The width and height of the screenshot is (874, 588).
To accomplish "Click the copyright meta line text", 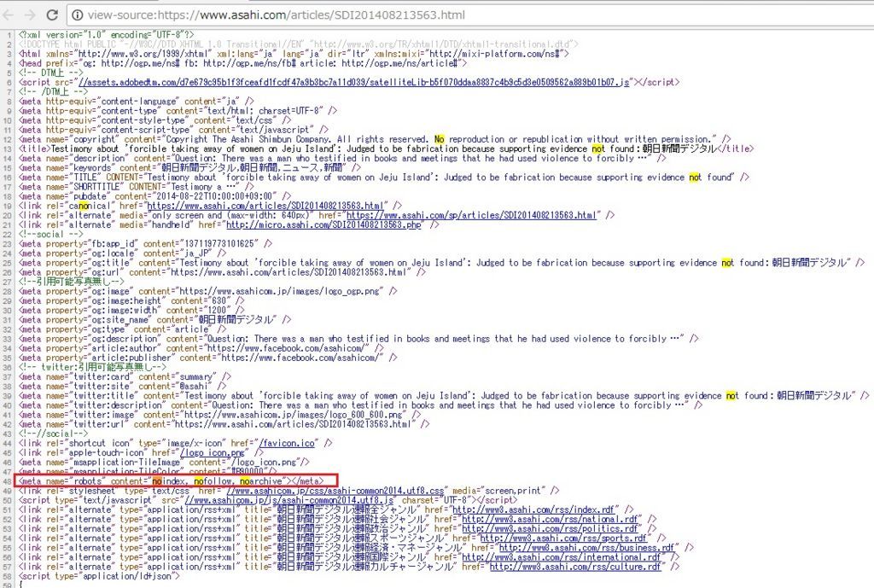I will (x=375, y=139).
